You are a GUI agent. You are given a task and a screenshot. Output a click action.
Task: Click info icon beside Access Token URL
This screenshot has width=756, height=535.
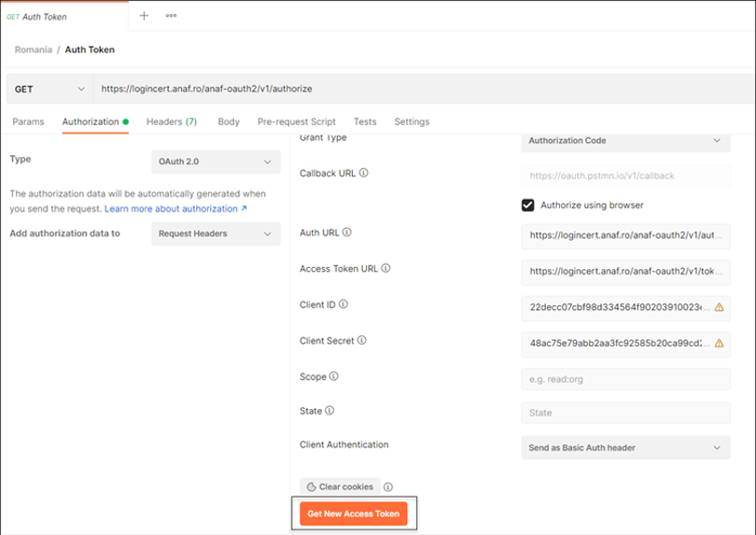[385, 269]
